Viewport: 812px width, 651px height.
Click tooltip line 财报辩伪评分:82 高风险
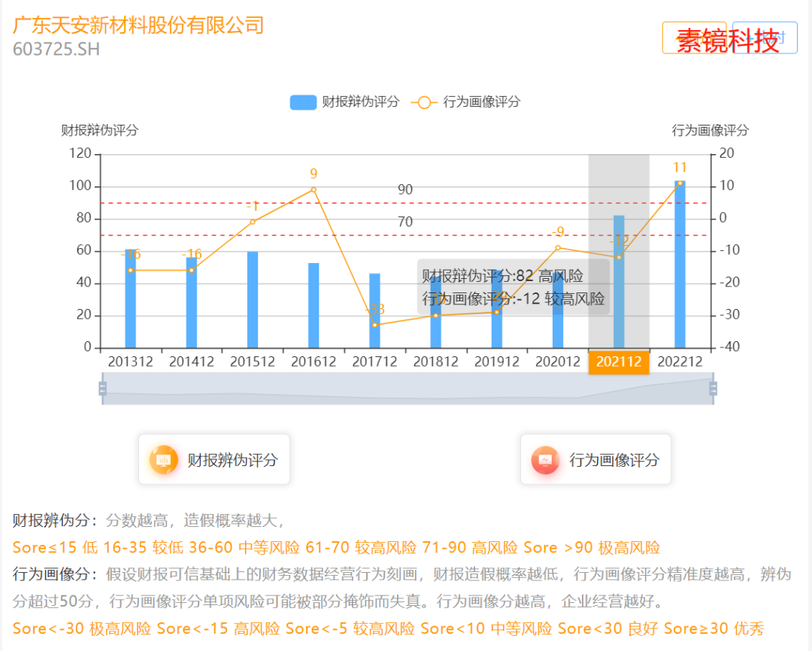pyautogui.click(x=502, y=276)
